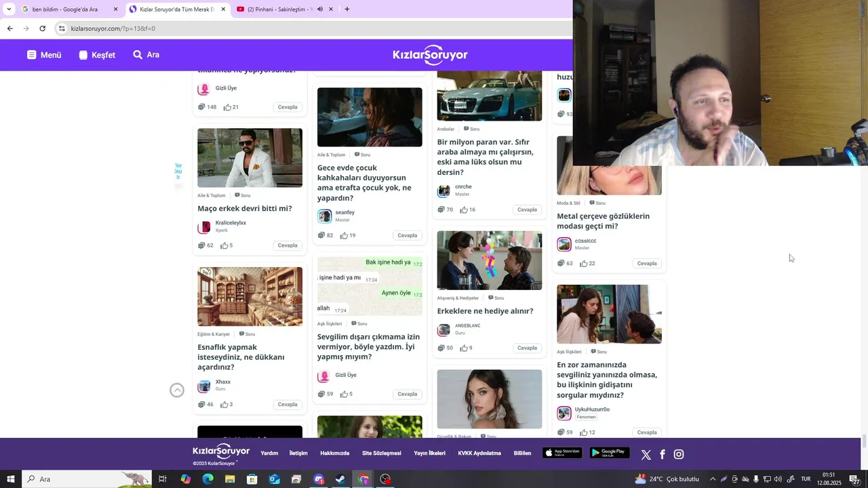This screenshot has height=488, width=868.
Task: Open the blue convertible car thumbnail
Action: (489, 96)
